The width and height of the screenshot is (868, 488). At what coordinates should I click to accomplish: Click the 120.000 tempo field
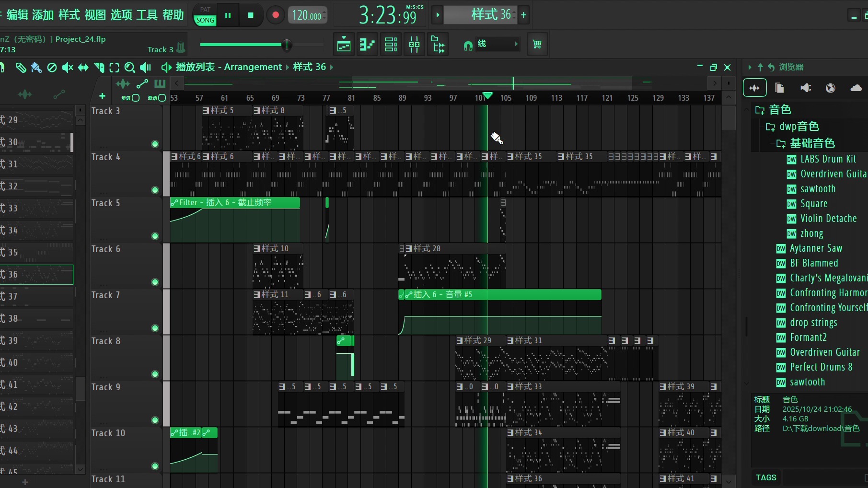[x=307, y=15]
